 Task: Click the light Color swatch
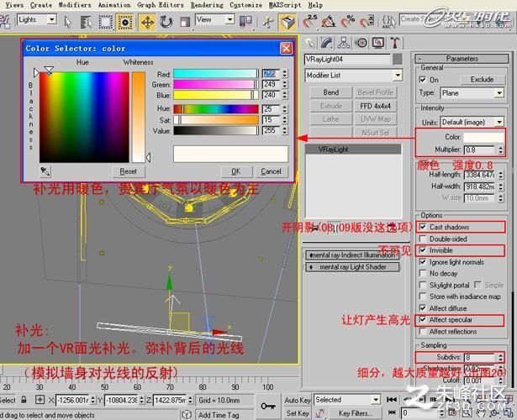click(484, 137)
